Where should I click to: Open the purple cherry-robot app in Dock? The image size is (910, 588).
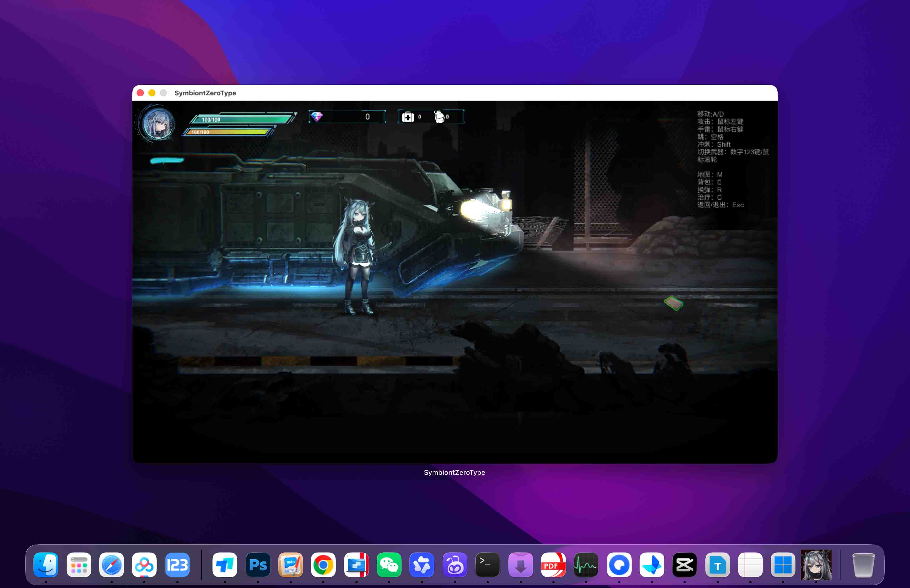[x=455, y=565]
